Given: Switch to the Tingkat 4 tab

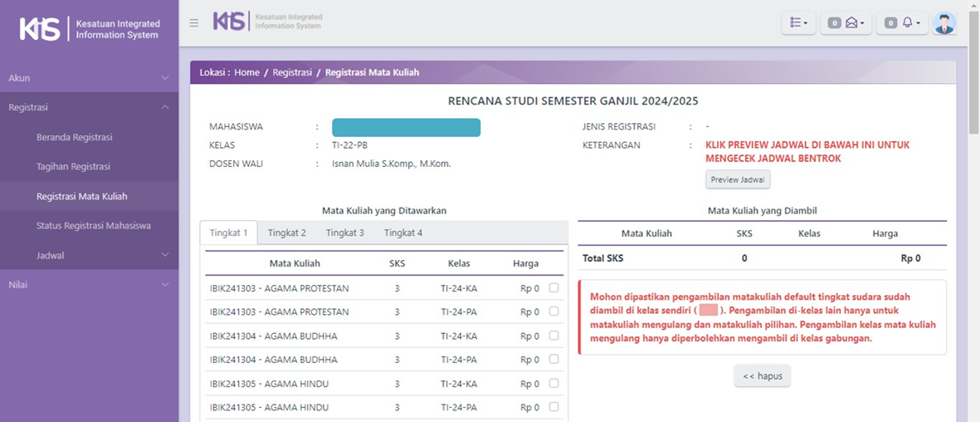Looking at the screenshot, I should 403,233.
